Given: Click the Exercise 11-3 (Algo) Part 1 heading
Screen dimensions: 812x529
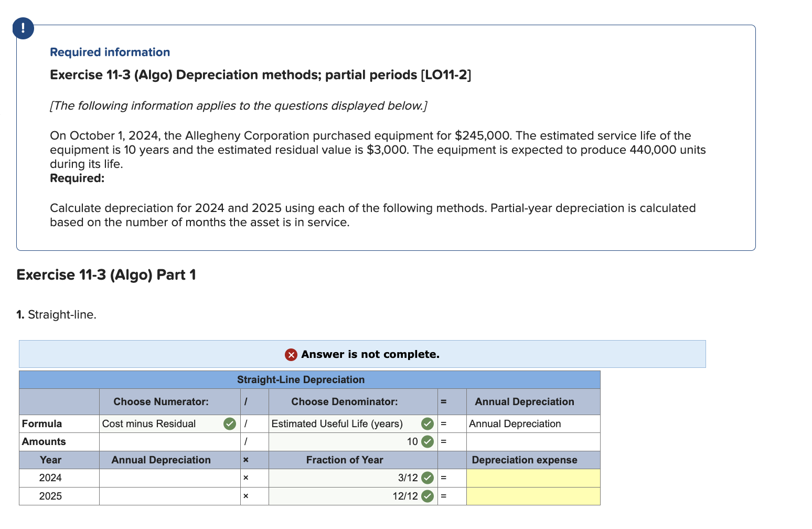Looking at the screenshot, I should click(x=106, y=274).
